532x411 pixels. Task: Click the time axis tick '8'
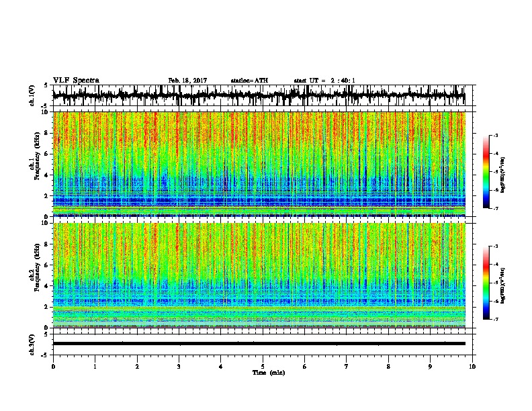pyautogui.click(x=388, y=367)
